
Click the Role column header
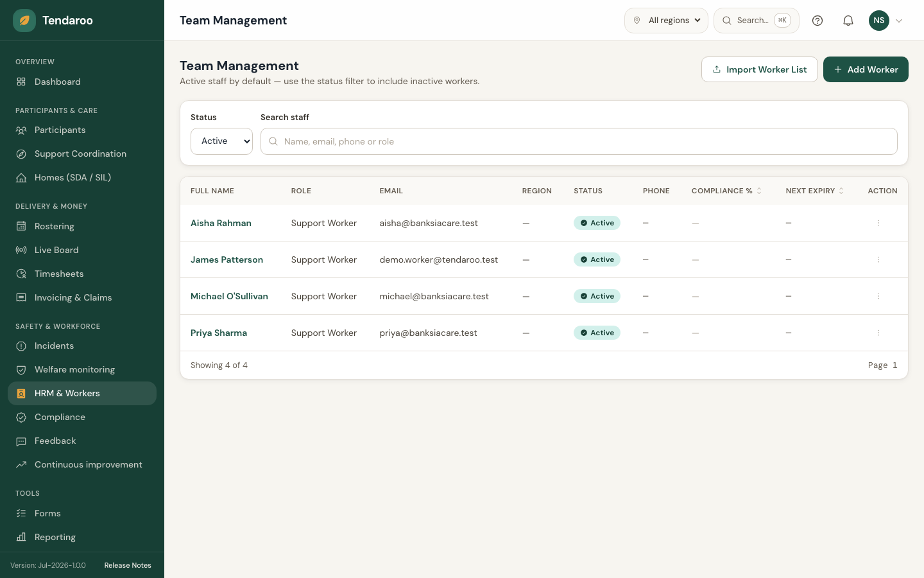[301, 191]
